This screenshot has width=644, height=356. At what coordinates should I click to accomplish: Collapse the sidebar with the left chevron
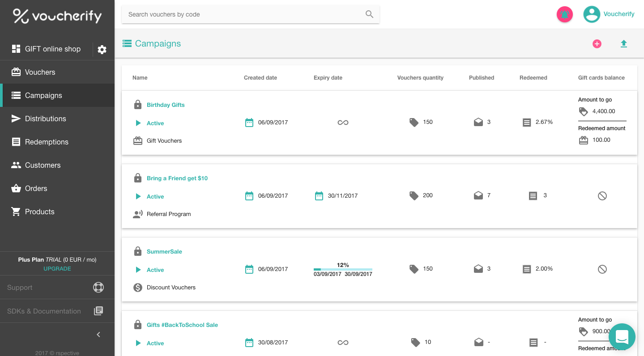98,335
